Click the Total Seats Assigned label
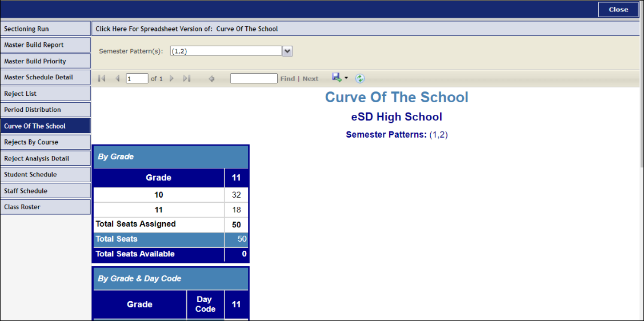 (x=135, y=224)
